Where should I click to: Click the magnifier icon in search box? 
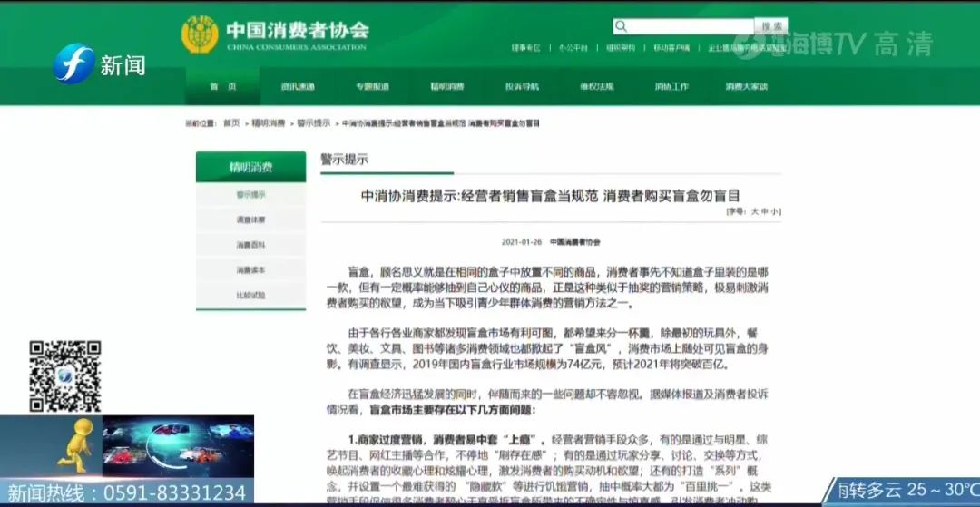[x=621, y=26]
